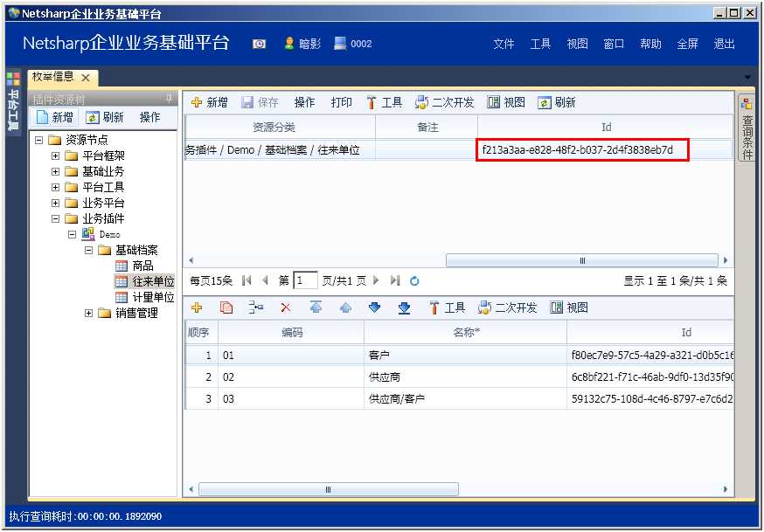Screen dimensions: 764x532
Task: Open the 工具 tools menu in upper toolbar
Action: 385,102
